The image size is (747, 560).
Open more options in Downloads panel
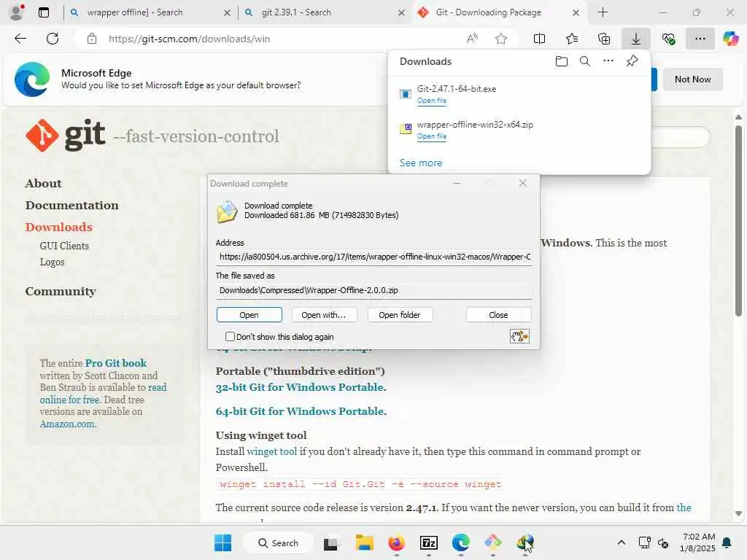point(608,61)
